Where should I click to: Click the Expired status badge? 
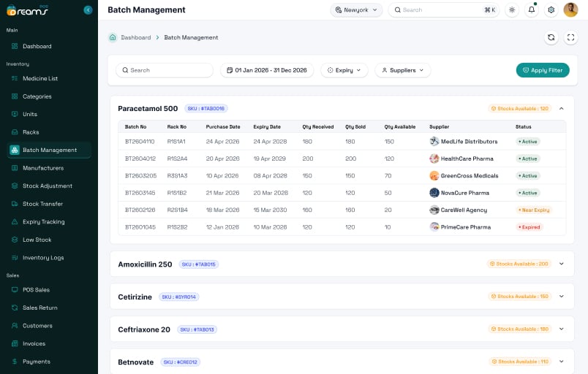click(x=529, y=227)
